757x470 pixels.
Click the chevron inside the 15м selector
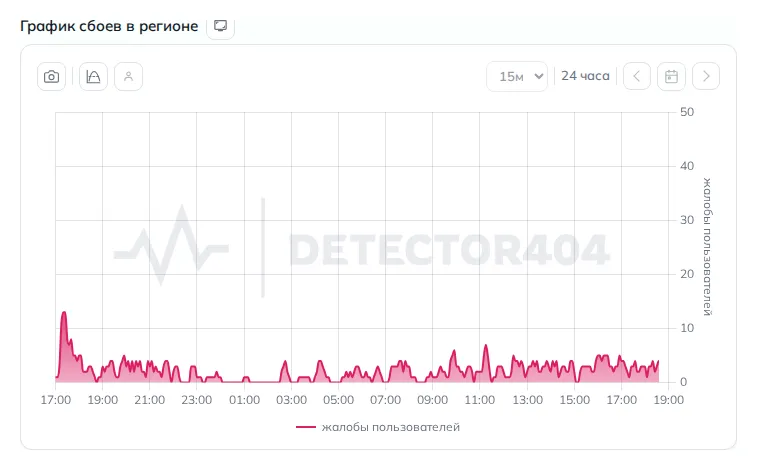point(539,76)
